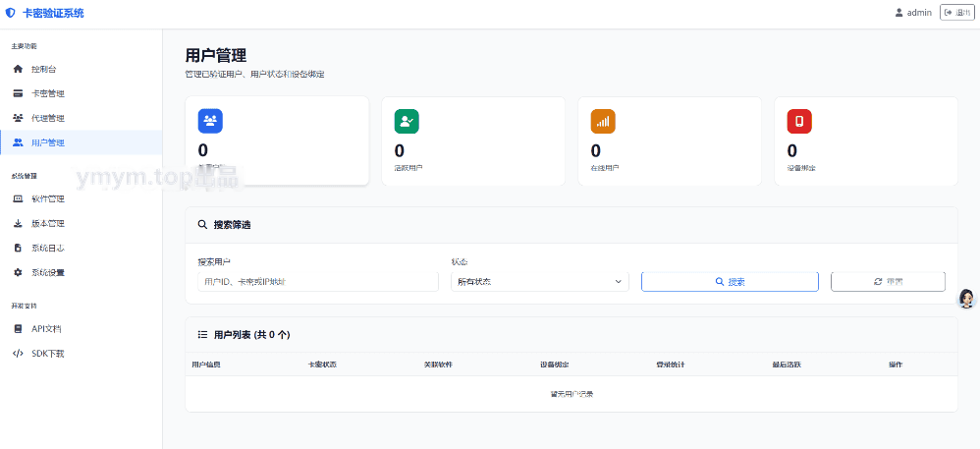Viewport: 980px width, 449px height.
Task: Click the laptop icon beside 软件管理
Action: tap(18, 199)
